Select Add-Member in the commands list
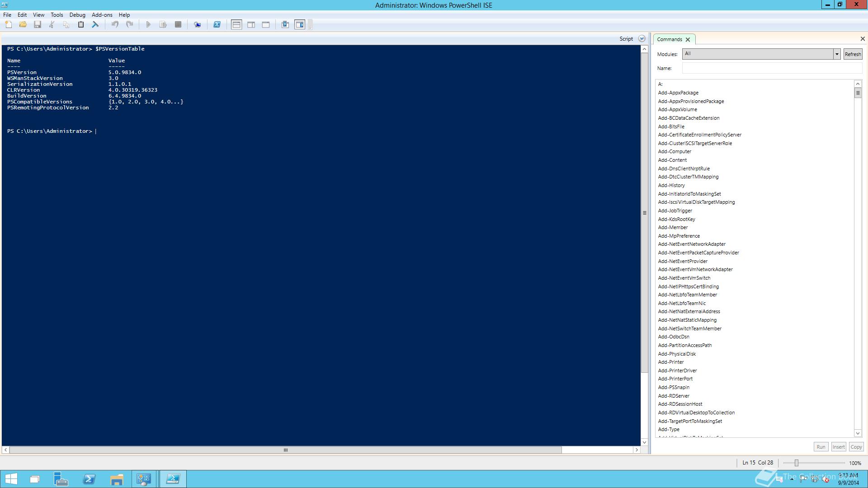868x488 pixels. click(x=673, y=228)
